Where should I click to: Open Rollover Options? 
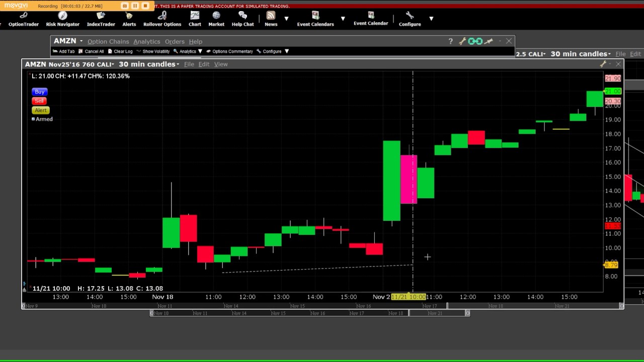pyautogui.click(x=162, y=20)
